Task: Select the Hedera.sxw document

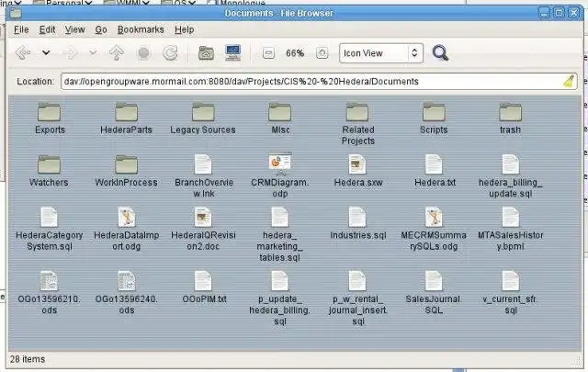Action: 357,171
